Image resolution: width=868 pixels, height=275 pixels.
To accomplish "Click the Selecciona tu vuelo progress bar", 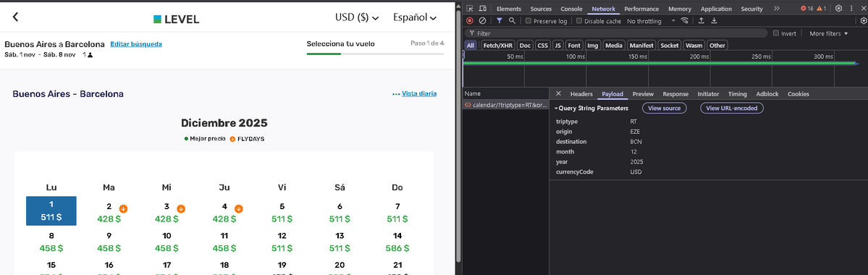I will tap(375, 54).
